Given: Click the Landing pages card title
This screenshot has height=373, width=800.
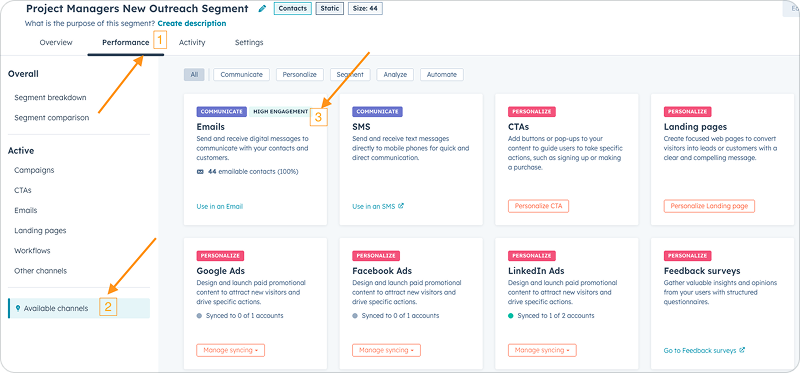Looking at the screenshot, I should pos(695,127).
